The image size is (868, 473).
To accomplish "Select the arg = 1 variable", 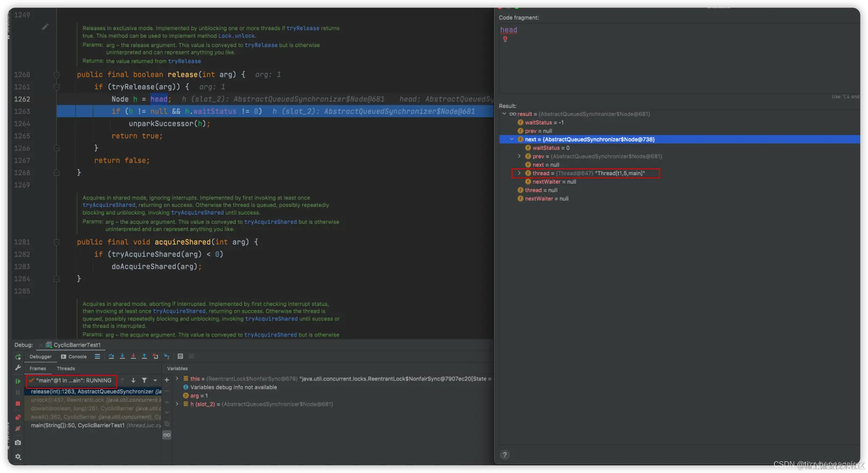I will coord(199,396).
